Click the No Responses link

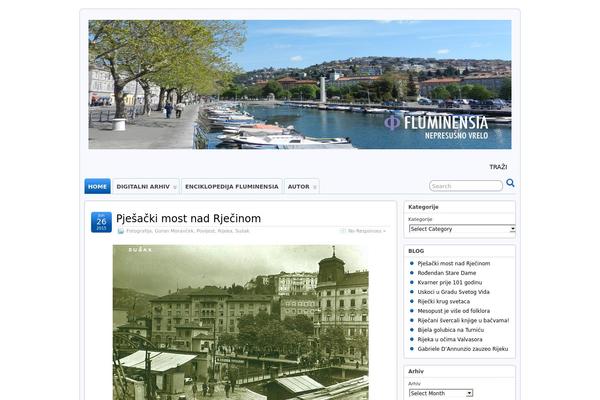(x=366, y=231)
